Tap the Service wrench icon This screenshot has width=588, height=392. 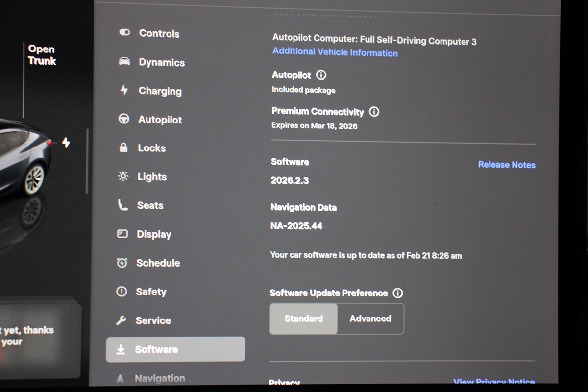click(122, 320)
